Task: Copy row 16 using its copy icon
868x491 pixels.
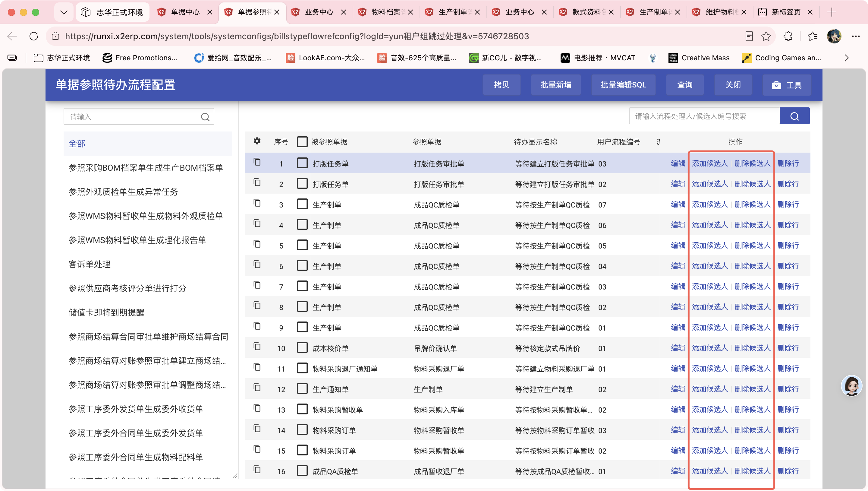Action: click(x=257, y=469)
